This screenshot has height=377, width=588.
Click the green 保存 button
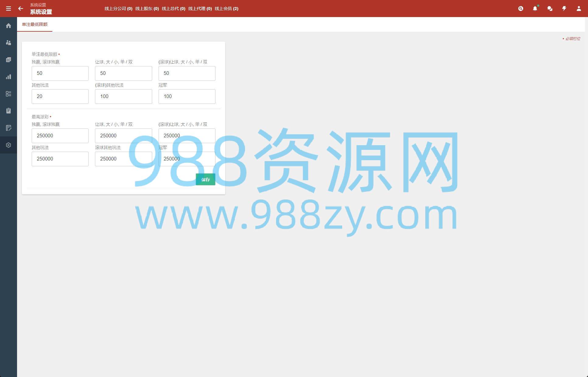click(x=205, y=179)
